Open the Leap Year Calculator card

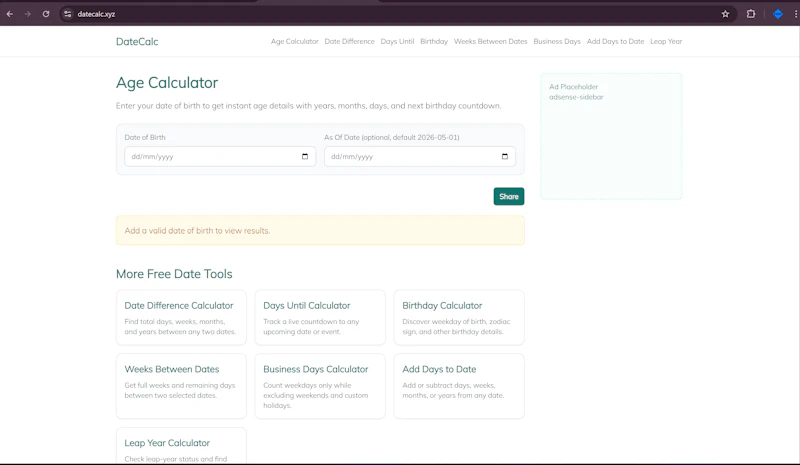(181, 446)
